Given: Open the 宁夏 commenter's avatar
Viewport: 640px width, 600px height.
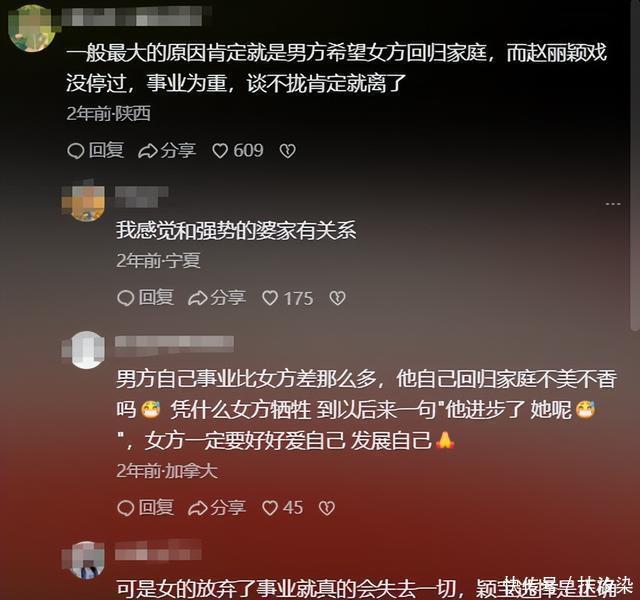Looking at the screenshot, I should (x=85, y=202).
